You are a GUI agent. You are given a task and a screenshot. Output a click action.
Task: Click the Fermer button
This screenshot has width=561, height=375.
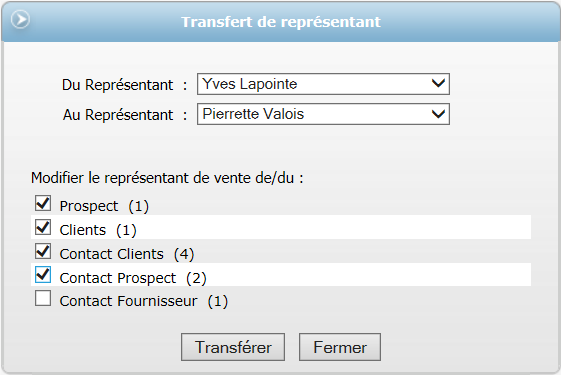pos(340,347)
